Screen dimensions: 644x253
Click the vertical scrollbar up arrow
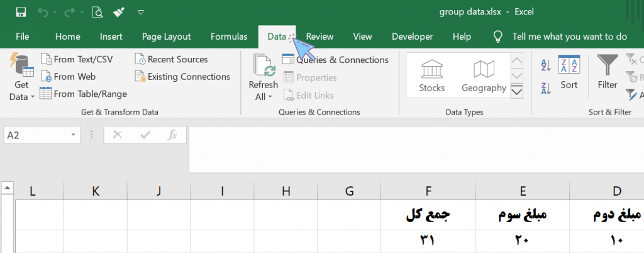6,188
